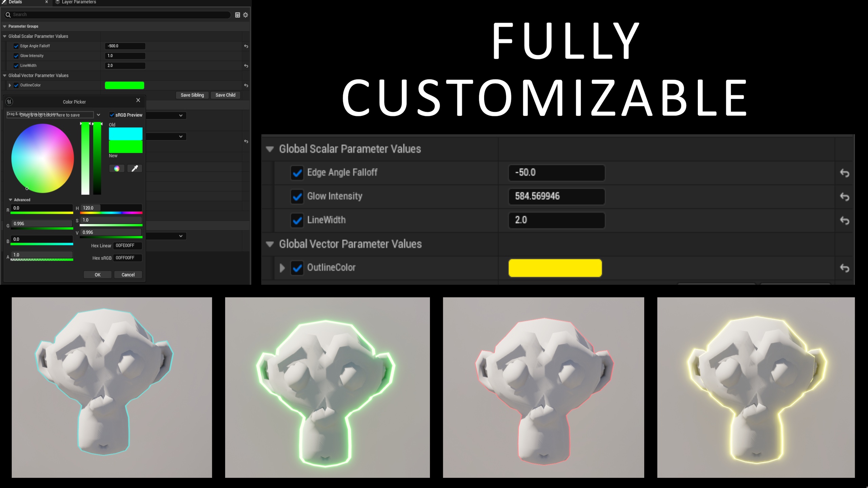Reset OutlineColor in the enlarged panel
This screenshot has height=488, width=868.
844,268
